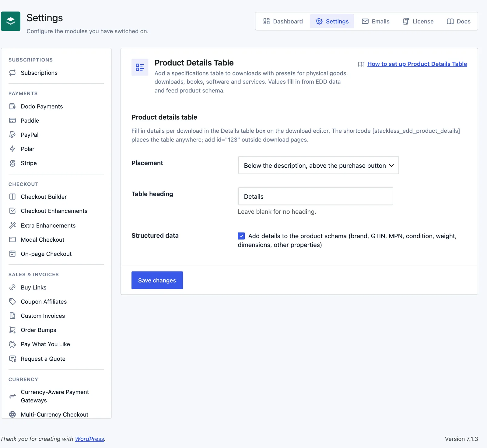Screen dimensions: 487x448
Task: Open the Placement dropdown
Action: (318, 165)
